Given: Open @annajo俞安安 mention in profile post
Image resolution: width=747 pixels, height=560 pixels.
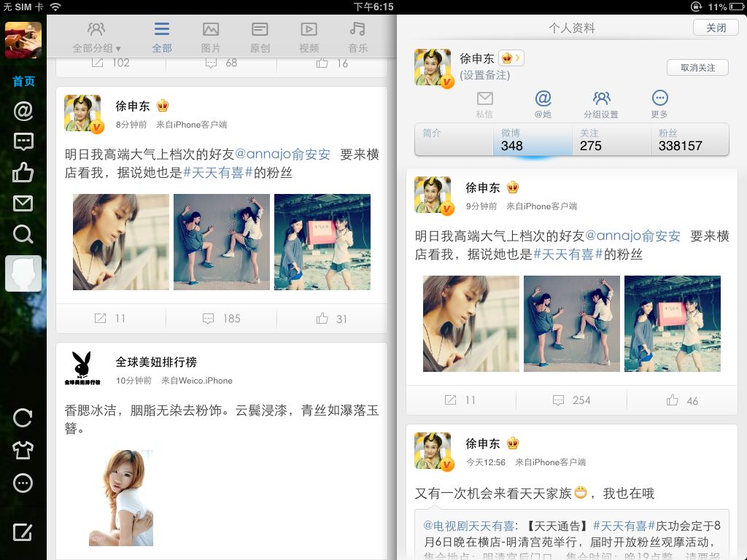Looking at the screenshot, I should pos(632,236).
